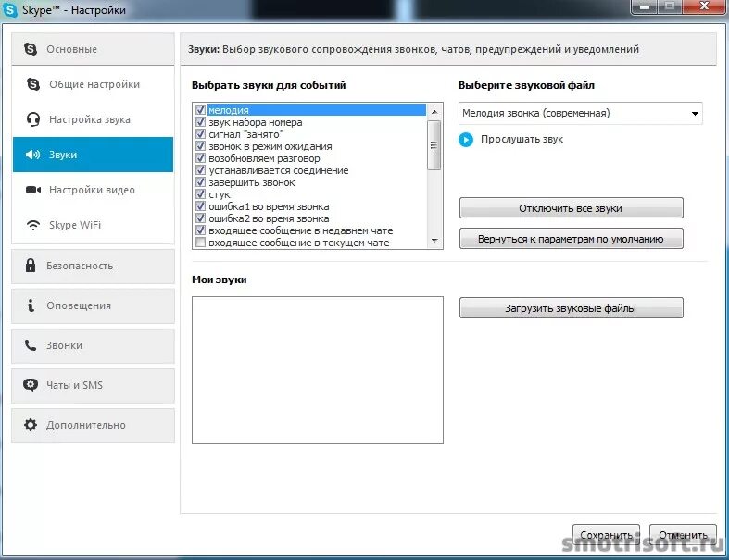
Task: Click Вернуться к параметрам по умолчанию
Action: [571, 239]
